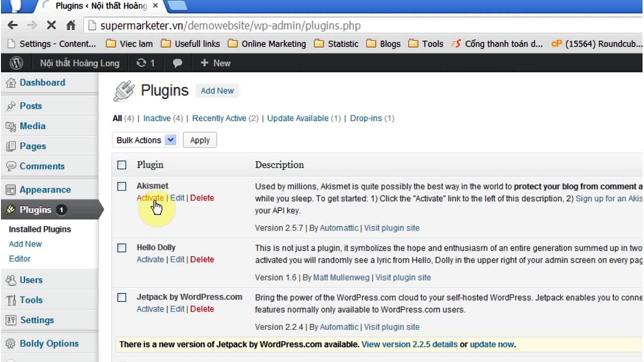Click the Posts pushpin icon

tap(11, 106)
